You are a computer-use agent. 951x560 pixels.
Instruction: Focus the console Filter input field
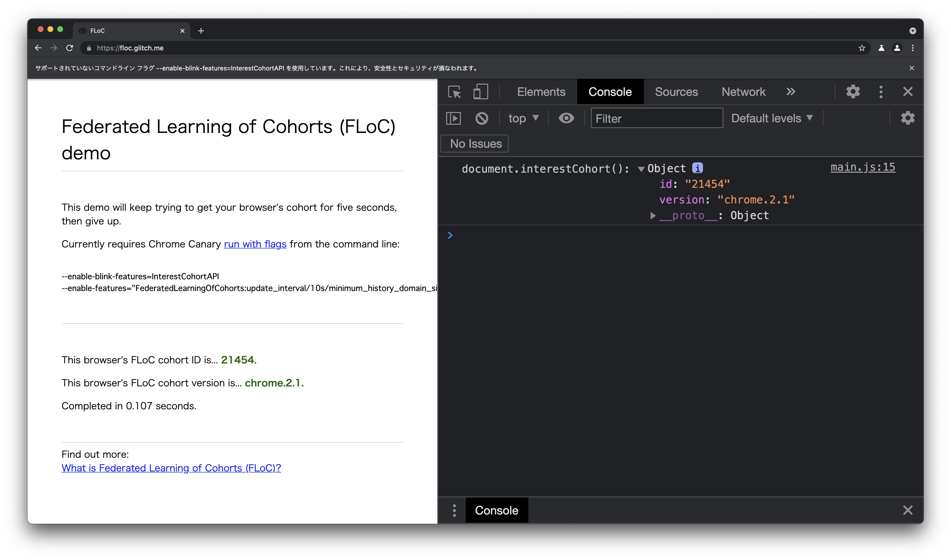click(x=657, y=119)
